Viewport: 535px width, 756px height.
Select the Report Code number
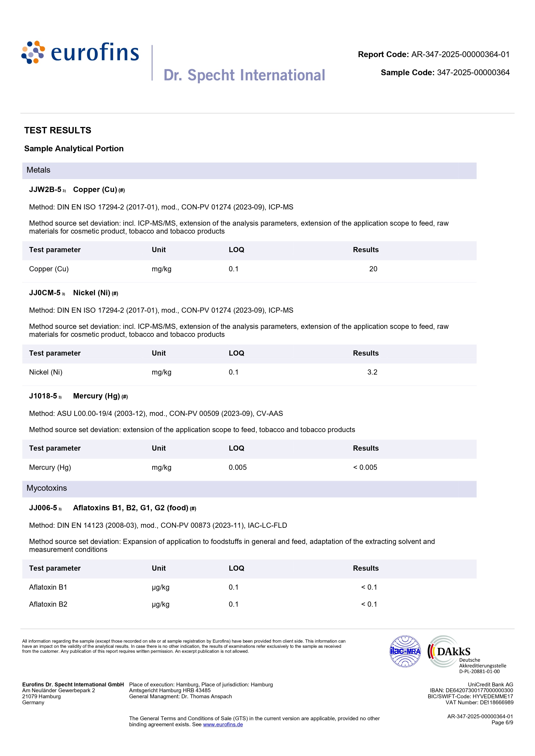pos(460,54)
